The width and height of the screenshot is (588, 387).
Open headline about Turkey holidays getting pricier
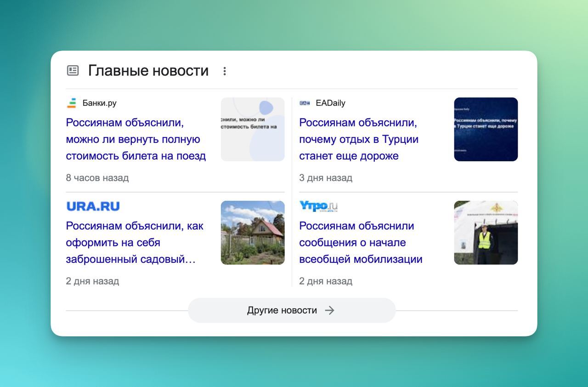359,139
